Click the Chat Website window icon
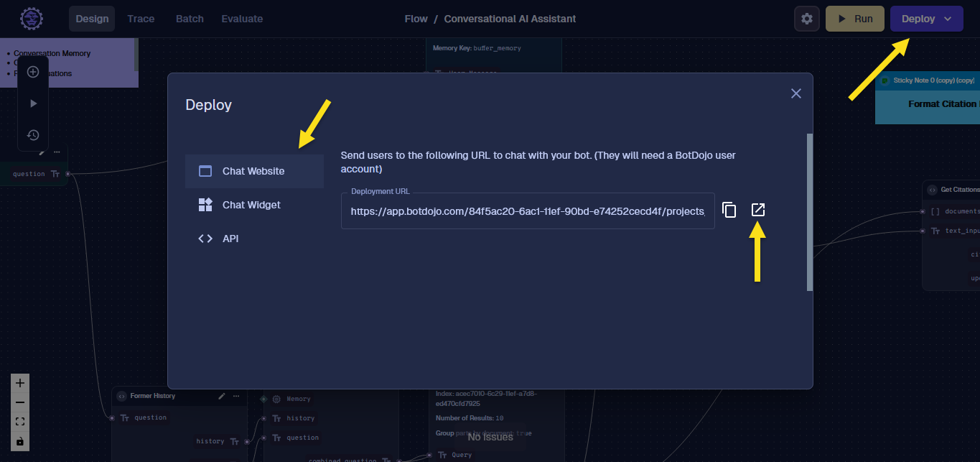The height and width of the screenshot is (462, 980). pos(205,171)
